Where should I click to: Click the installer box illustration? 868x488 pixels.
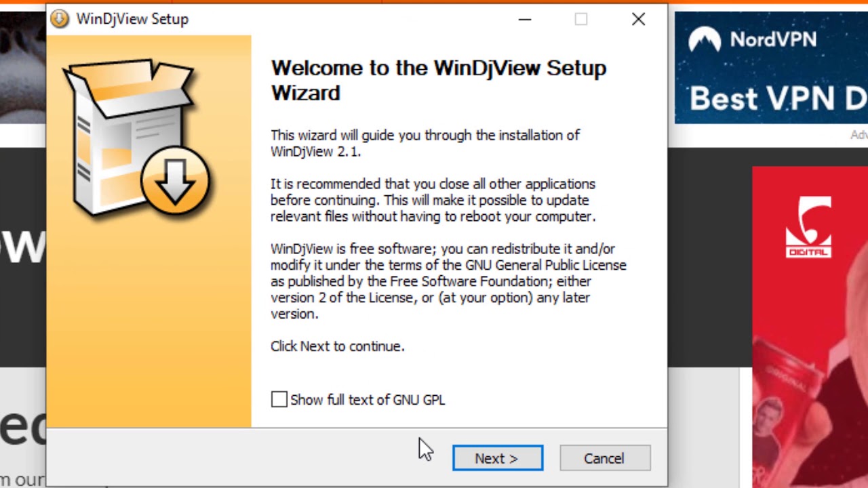click(x=138, y=138)
